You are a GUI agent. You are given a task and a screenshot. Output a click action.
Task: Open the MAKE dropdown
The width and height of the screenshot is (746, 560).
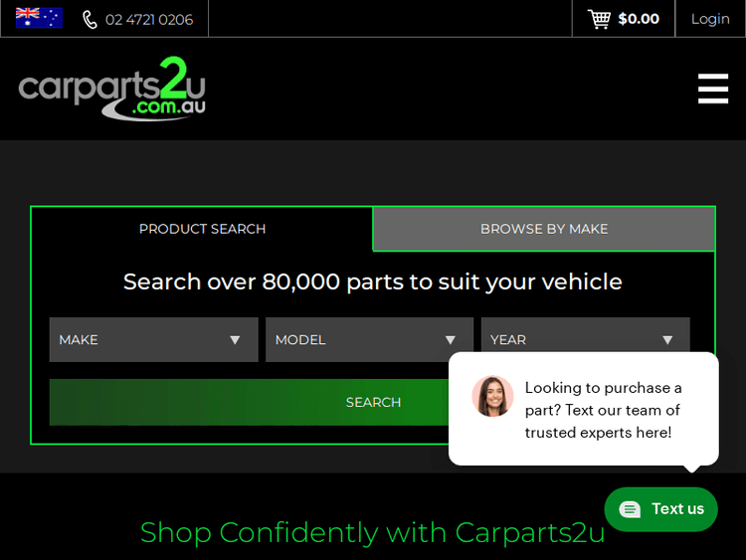(x=153, y=340)
